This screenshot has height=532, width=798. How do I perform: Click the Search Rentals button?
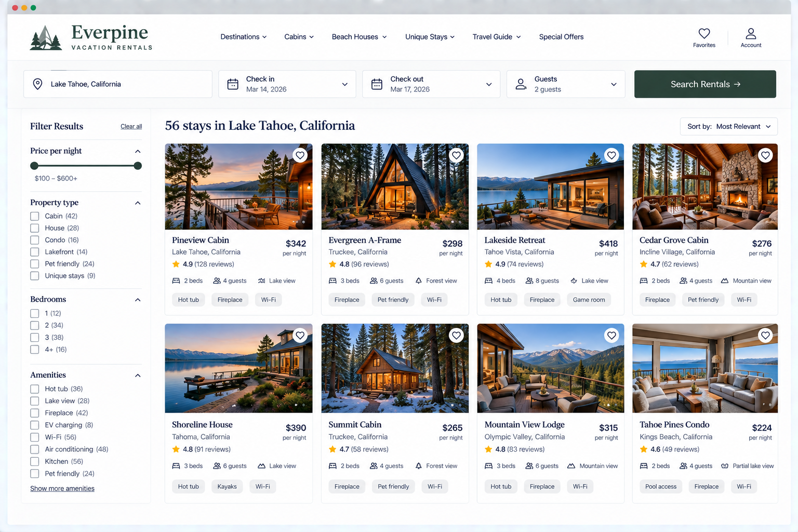705,84
